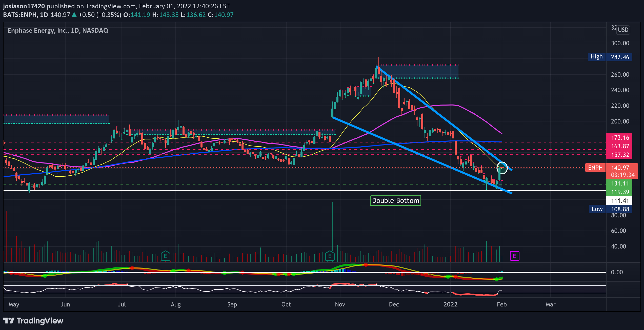Select the Double Bottom text label
The height and width of the screenshot is (330, 644).
(x=395, y=200)
